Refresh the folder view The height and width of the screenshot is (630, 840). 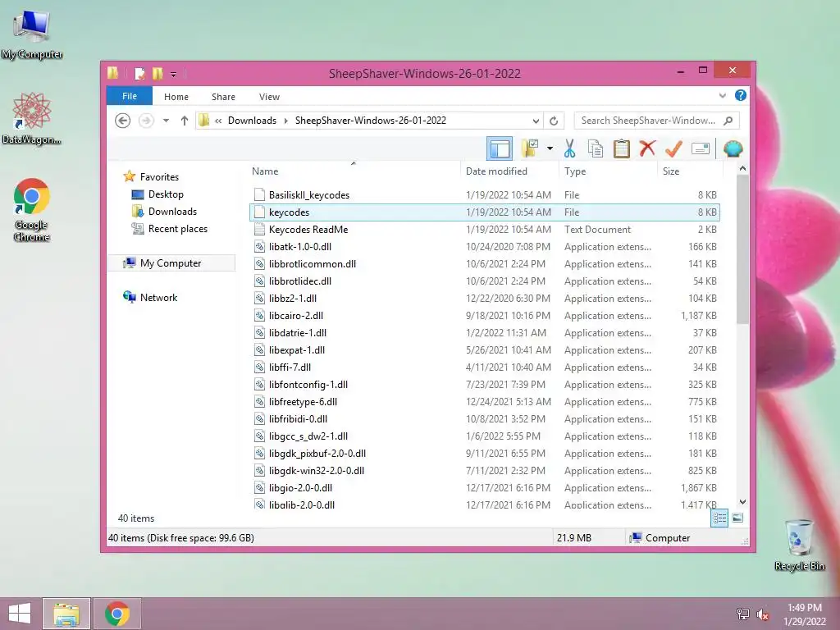pyautogui.click(x=554, y=121)
